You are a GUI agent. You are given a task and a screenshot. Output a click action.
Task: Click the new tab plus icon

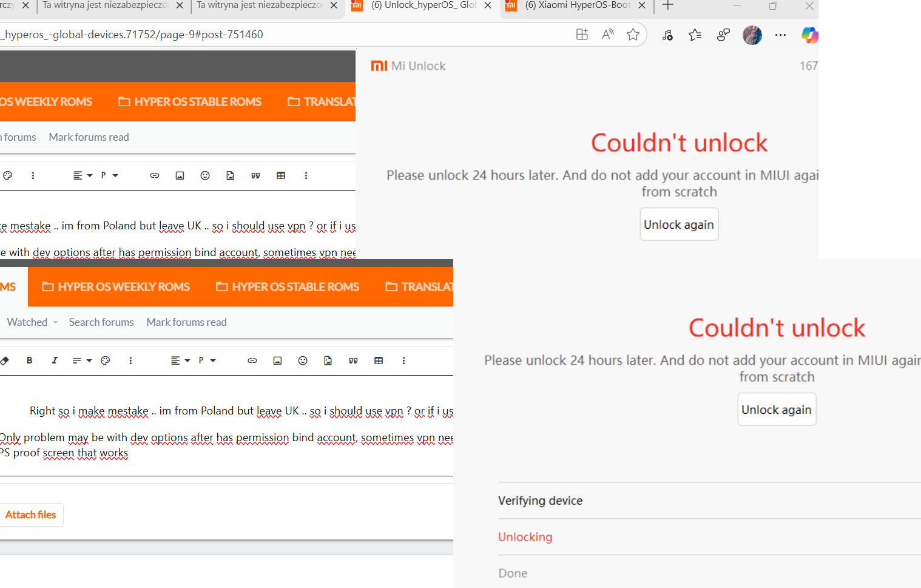pos(668,5)
